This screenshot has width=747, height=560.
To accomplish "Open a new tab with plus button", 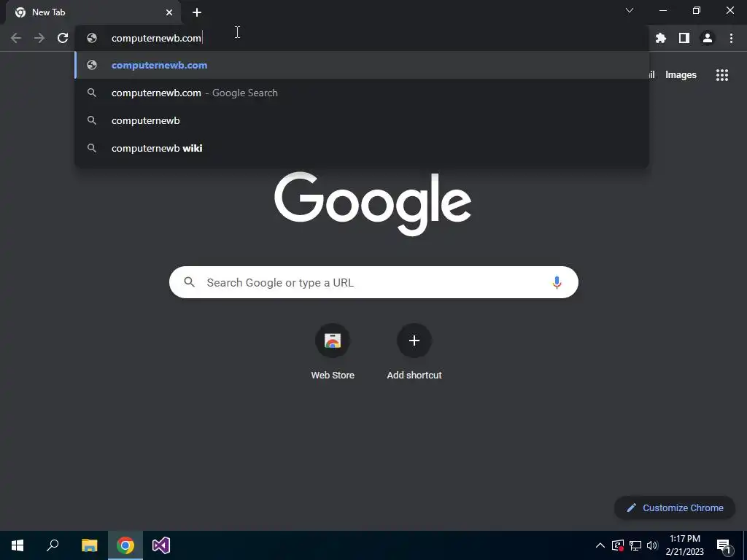I will click(197, 12).
